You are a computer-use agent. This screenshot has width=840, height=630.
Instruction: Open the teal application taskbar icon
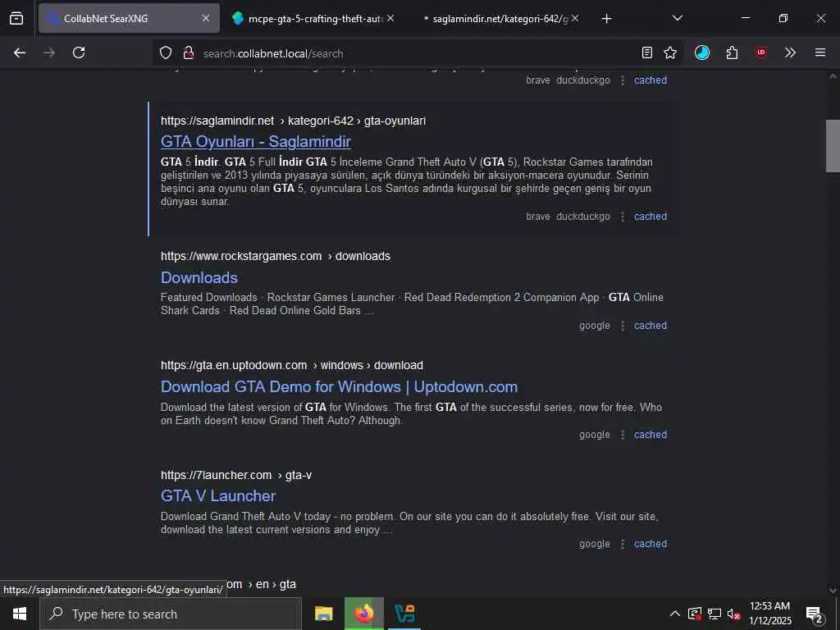point(404,614)
